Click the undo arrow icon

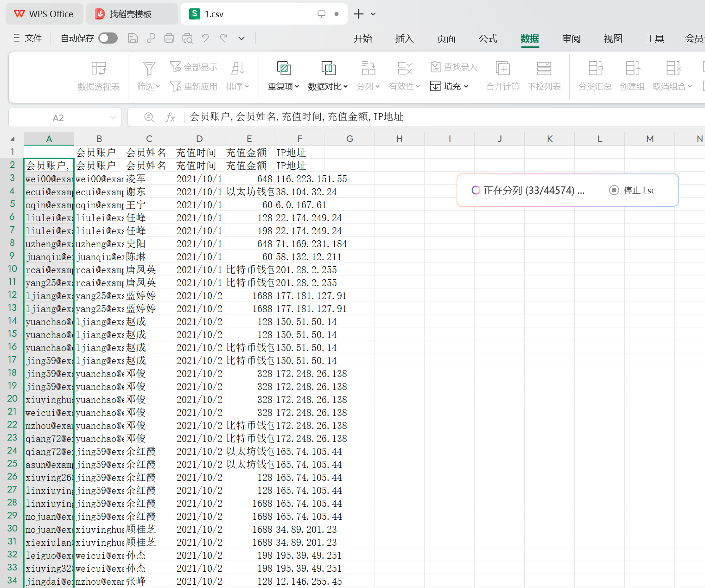[x=205, y=38]
